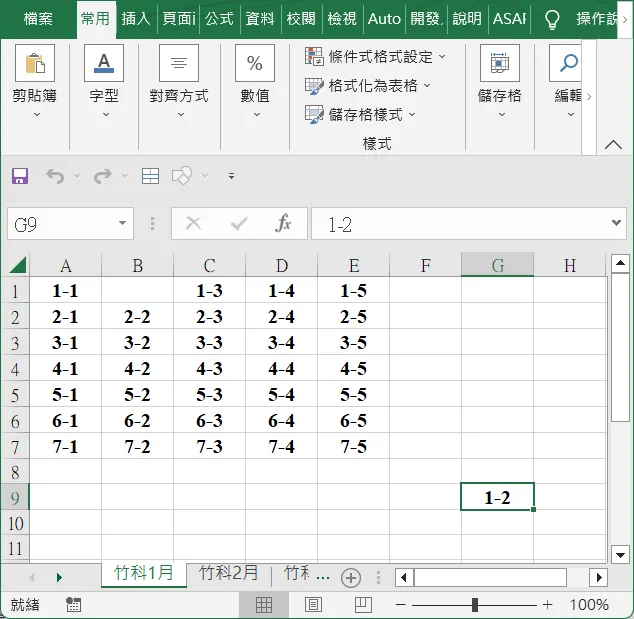Switch to Page Break Preview view
Screen dimensions: 634x619
click(x=362, y=604)
